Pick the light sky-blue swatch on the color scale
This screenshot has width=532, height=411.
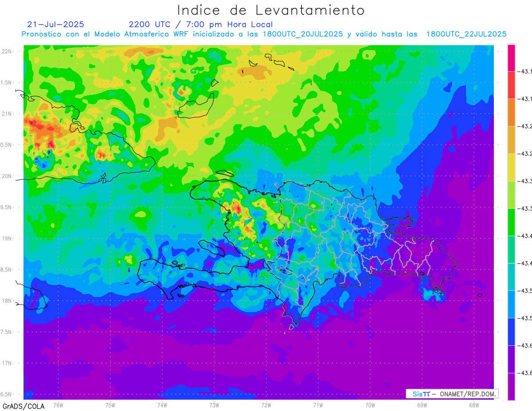511,304
